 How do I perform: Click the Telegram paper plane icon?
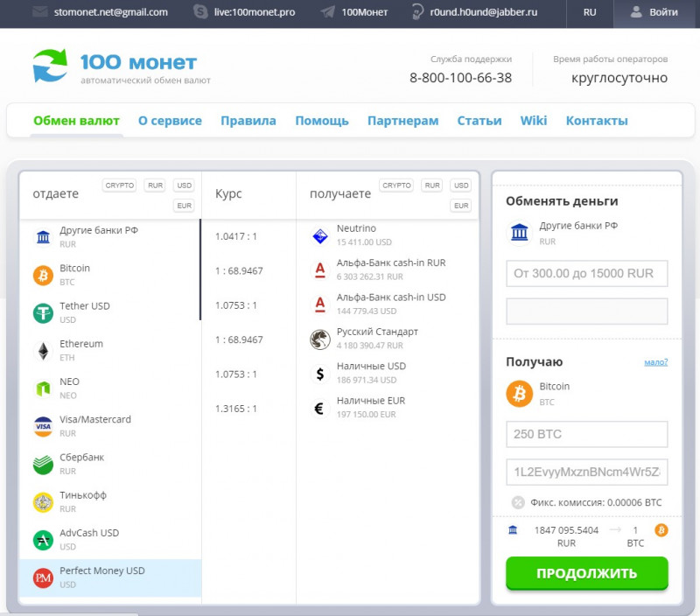328,11
